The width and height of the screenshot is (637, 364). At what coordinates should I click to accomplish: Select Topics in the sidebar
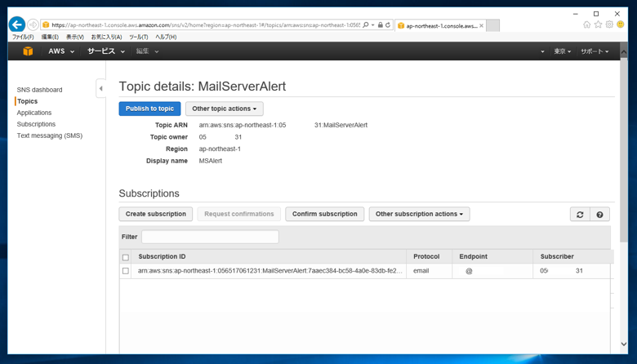[27, 101]
